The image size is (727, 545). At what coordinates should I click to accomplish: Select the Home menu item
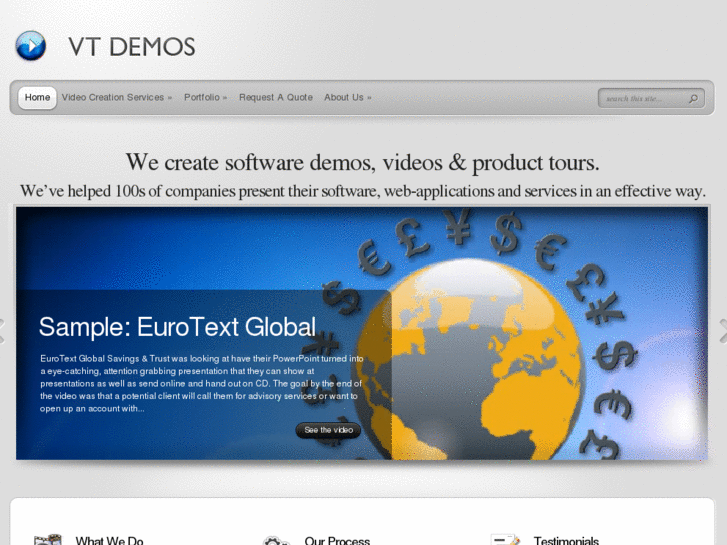click(x=38, y=97)
